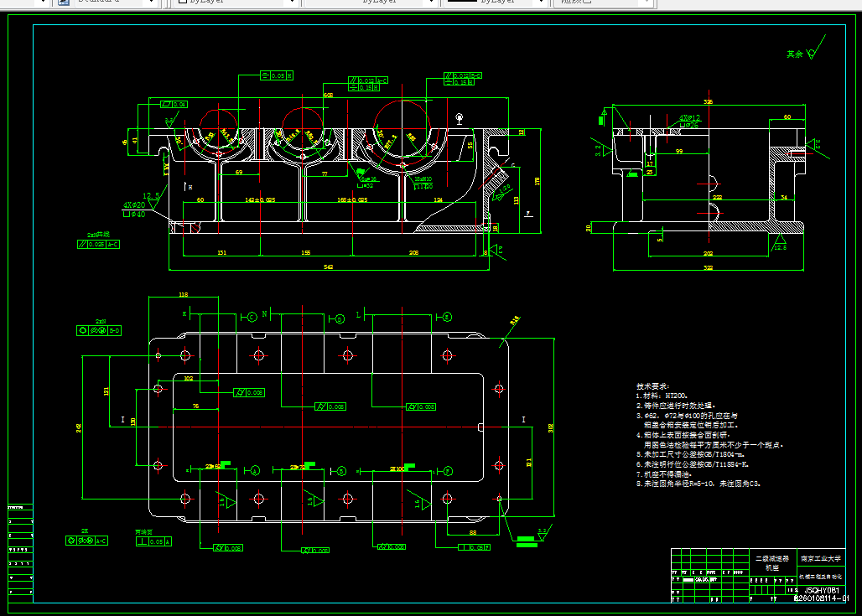Select the datum C circle symbol
Image resolution: width=862 pixels, height=616 pixels.
(252, 317)
